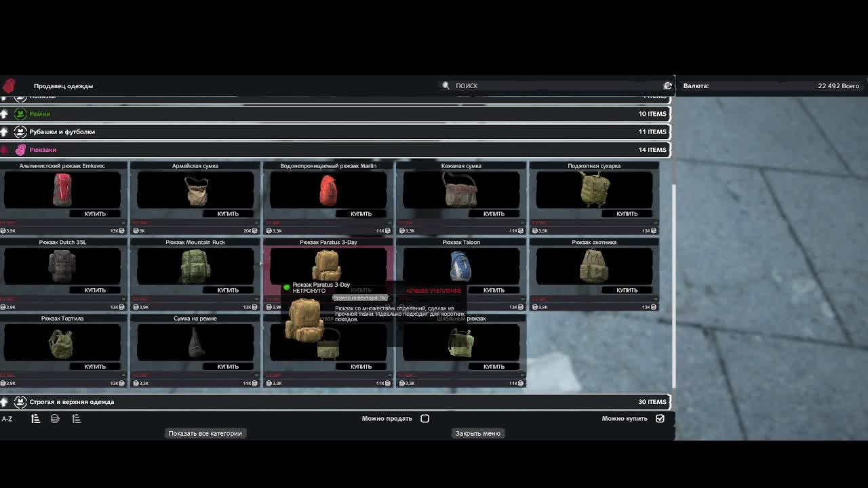Buy the Рюкзак Mountain Ruck
Image resolution: width=868 pixels, height=488 pixels.
click(228, 290)
